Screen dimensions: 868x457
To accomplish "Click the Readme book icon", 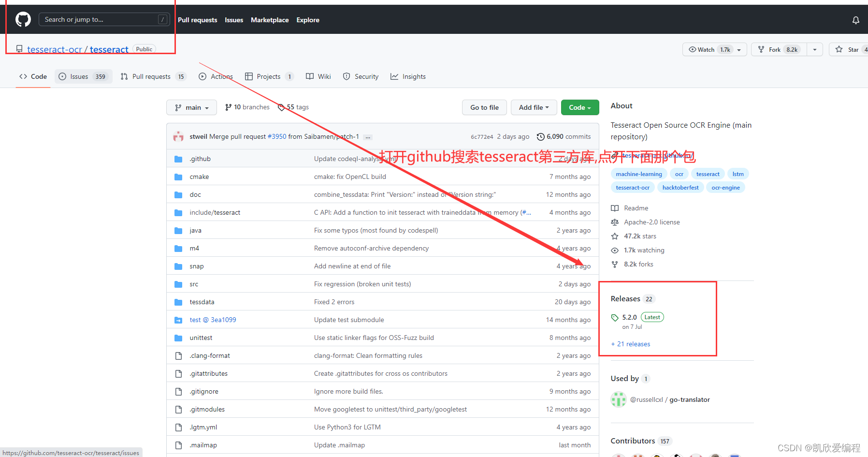I will point(615,208).
